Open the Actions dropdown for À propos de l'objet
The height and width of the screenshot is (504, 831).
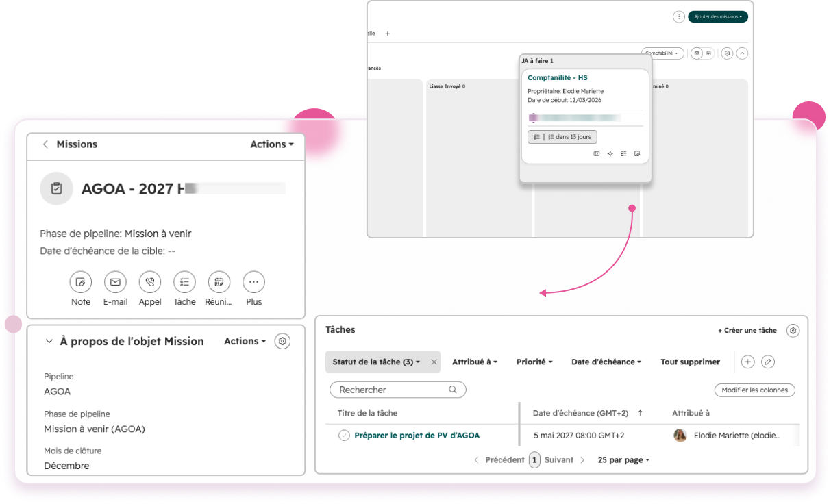pyautogui.click(x=245, y=341)
